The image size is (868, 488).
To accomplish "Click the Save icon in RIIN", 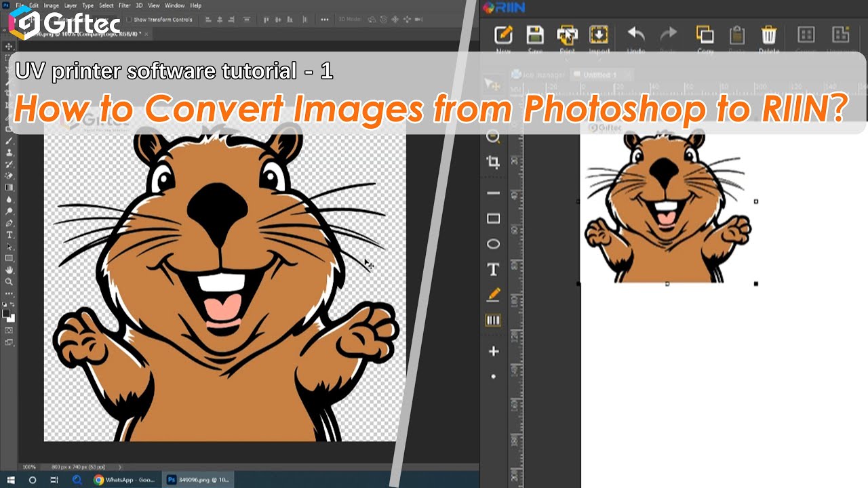I will click(x=535, y=35).
